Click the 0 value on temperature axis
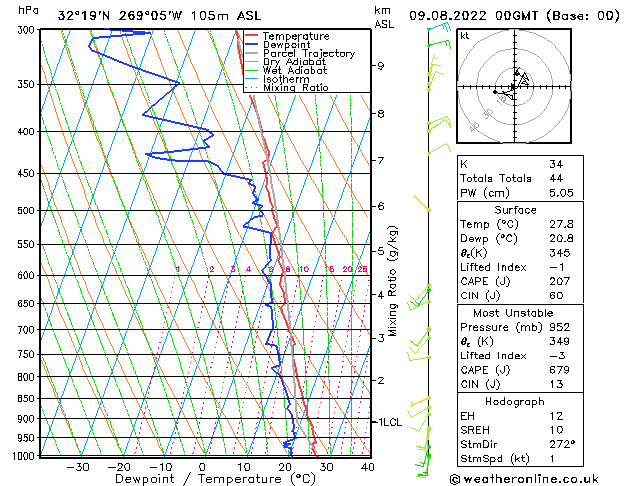The width and height of the screenshot is (629, 486). 202,468
